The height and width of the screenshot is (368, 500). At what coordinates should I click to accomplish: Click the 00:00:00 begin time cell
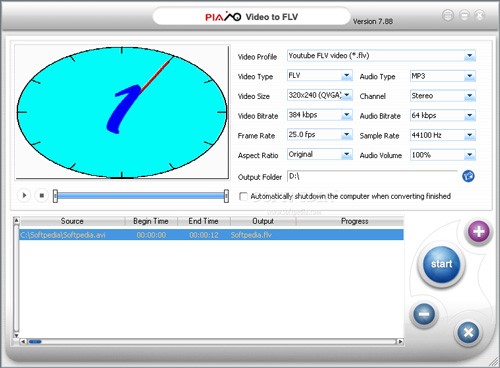pos(151,235)
